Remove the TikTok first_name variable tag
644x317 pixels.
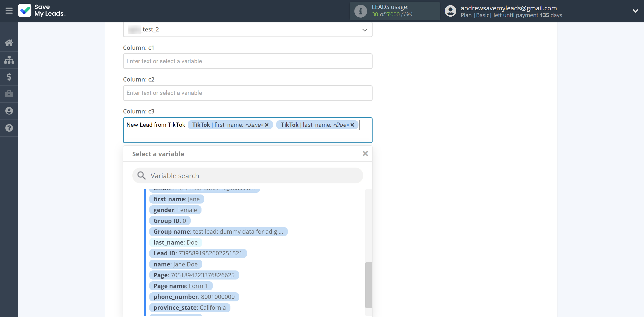[267, 125]
